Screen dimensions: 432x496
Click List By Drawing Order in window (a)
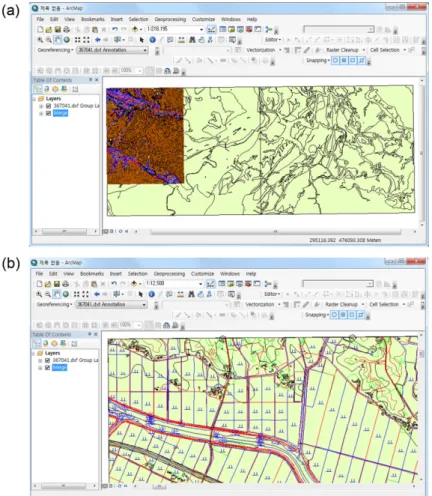pos(38,89)
